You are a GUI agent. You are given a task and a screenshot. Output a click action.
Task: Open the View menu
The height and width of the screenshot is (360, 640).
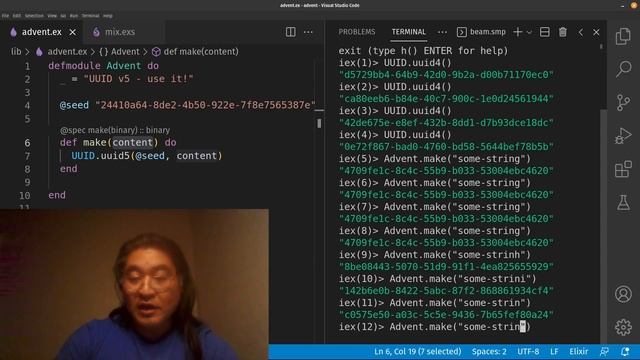[52, 16]
